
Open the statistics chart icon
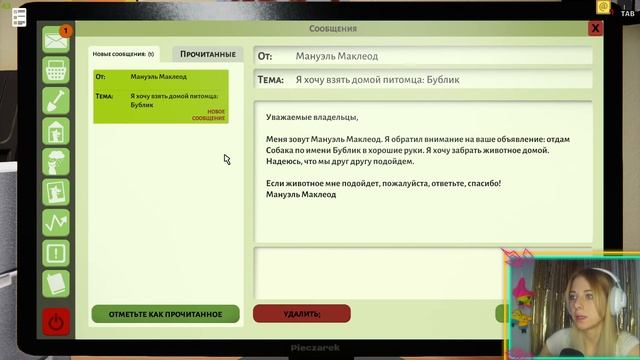pos(56,223)
